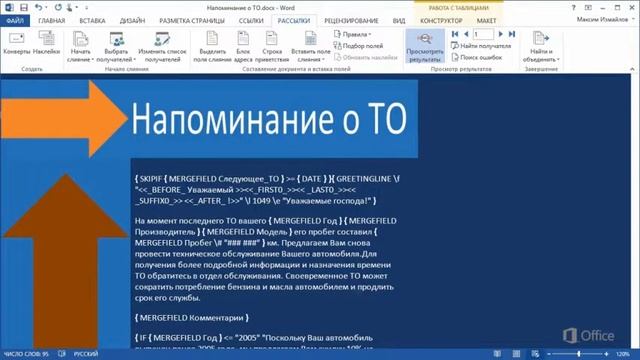Switch to the ГЛАВНАЯ tab
Viewport: 640px width, 360px height.
coord(51,20)
